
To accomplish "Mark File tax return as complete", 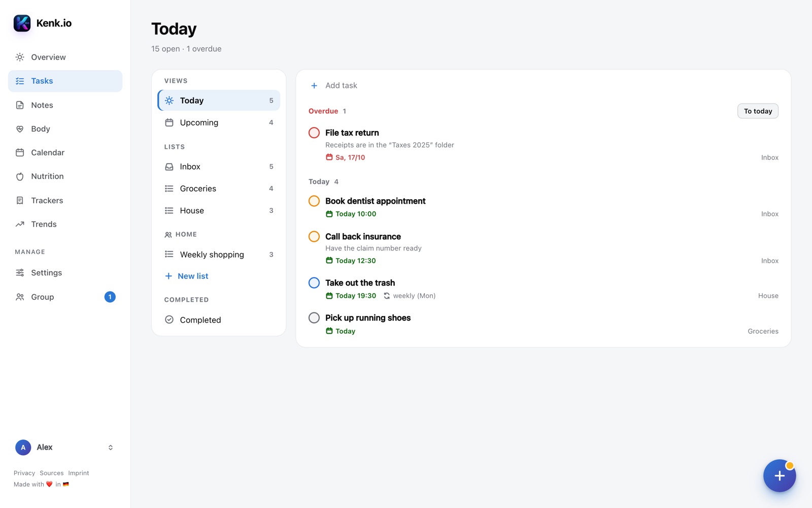I will coord(314,133).
